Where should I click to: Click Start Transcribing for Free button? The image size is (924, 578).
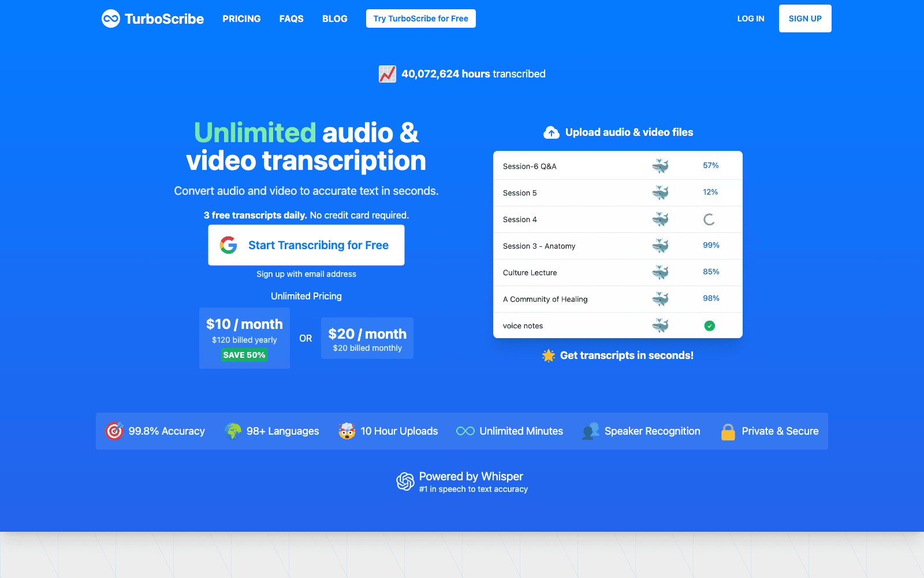point(306,245)
